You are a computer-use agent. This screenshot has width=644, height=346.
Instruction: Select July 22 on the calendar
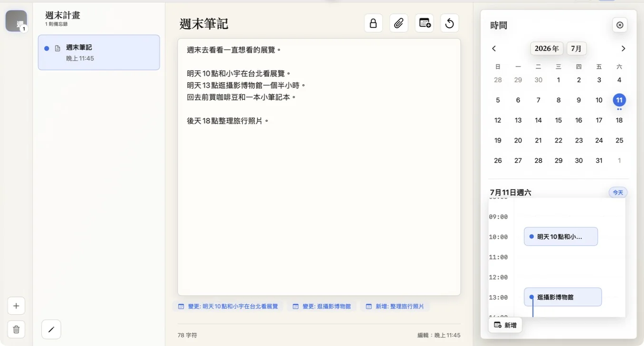pyautogui.click(x=559, y=140)
